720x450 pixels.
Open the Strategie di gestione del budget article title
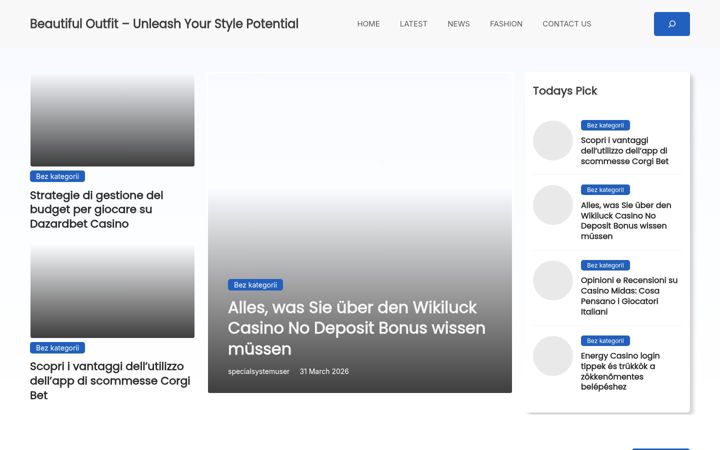point(96,209)
